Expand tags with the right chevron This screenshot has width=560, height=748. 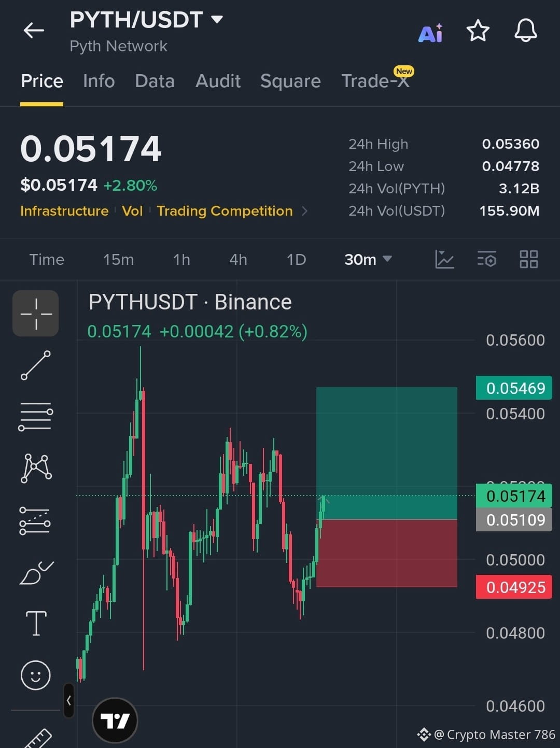coord(305,211)
